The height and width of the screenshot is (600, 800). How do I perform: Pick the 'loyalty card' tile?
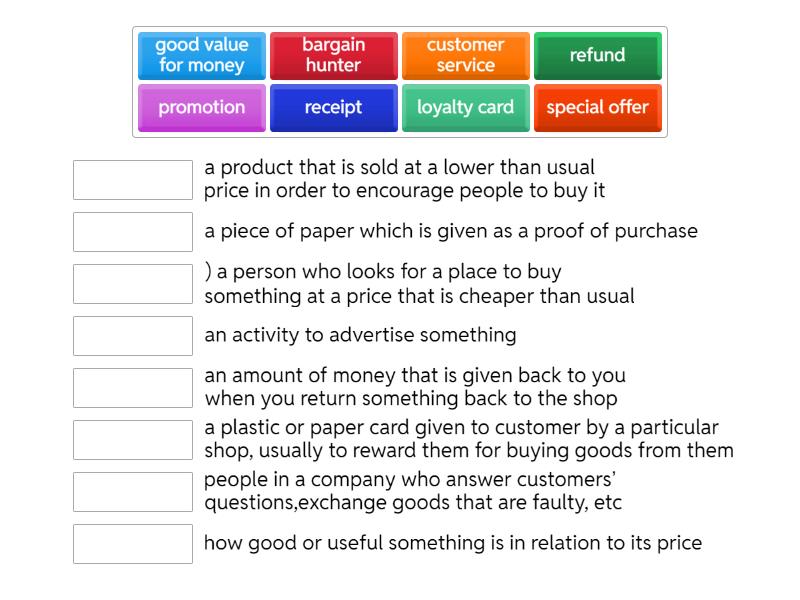point(465,108)
